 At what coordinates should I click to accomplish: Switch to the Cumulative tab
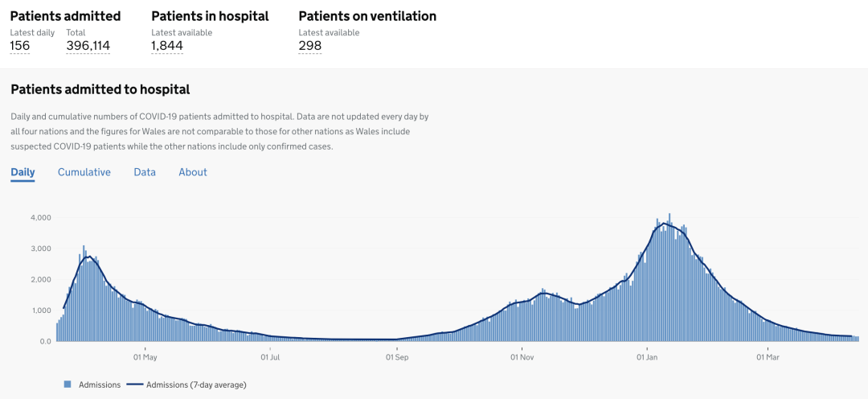coord(84,172)
